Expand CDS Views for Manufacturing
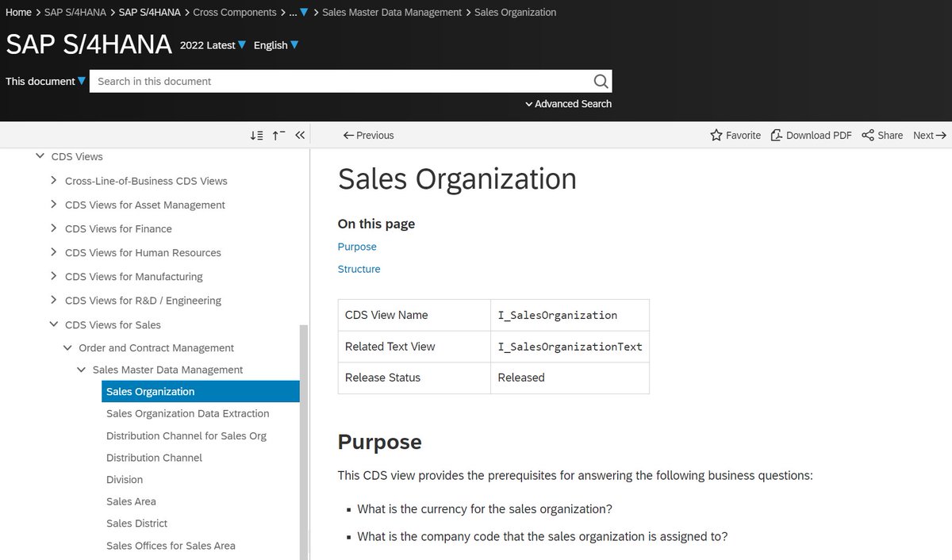The height and width of the screenshot is (560, 952). click(54, 276)
